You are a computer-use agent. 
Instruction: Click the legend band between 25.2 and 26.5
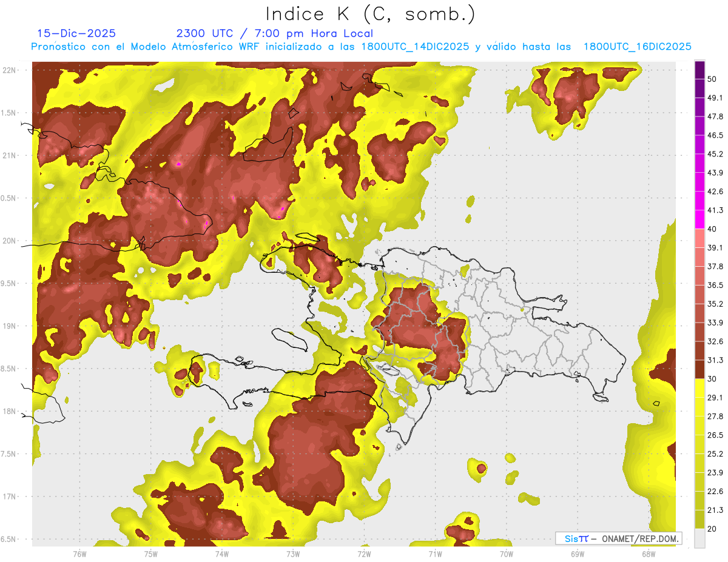[699, 444]
